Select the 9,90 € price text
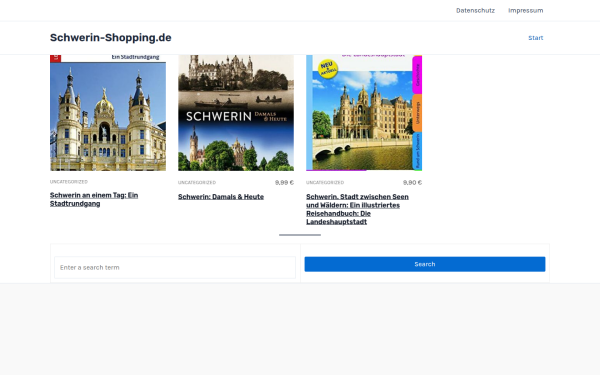This screenshot has width=600, height=375. pos(412,183)
